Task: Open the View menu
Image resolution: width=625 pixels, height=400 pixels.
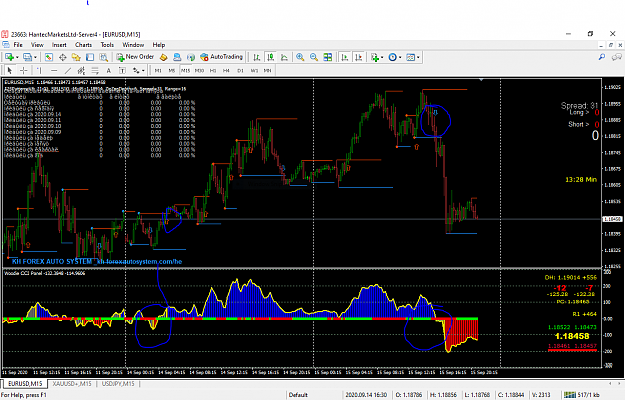Action: tap(37, 45)
